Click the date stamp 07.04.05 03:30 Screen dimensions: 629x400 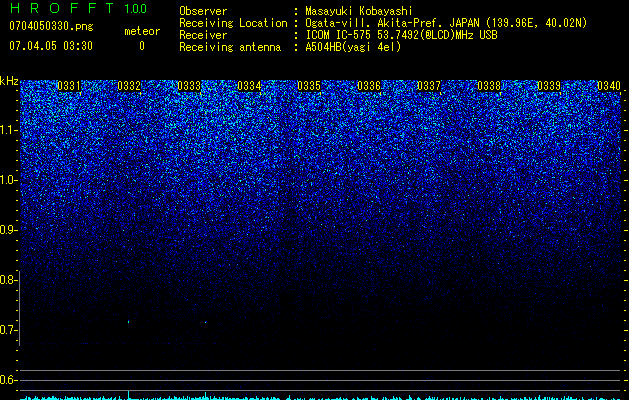coord(51,46)
